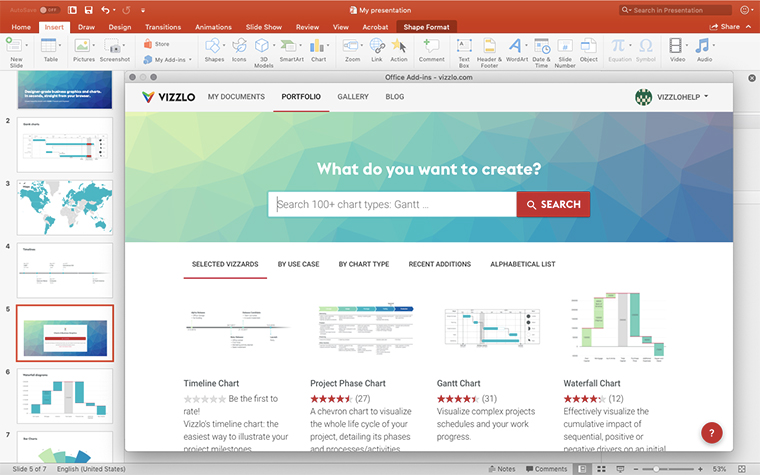Insert a Link

377,46
